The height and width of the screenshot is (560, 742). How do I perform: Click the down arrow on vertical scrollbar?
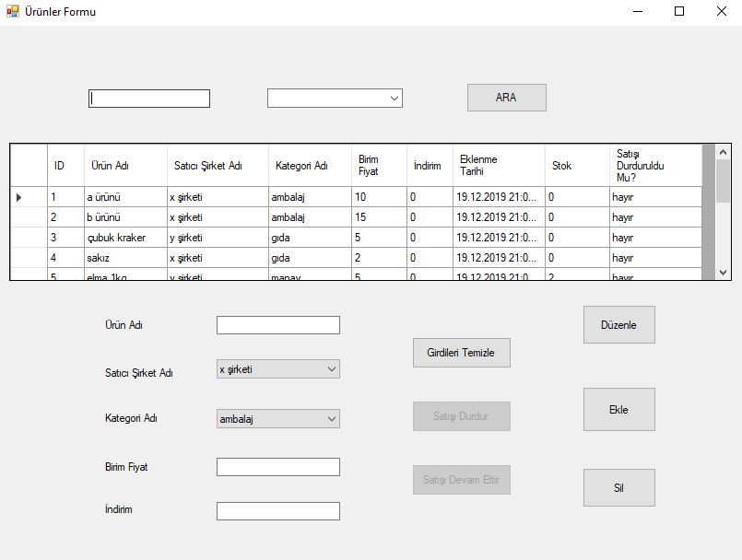(721, 273)
